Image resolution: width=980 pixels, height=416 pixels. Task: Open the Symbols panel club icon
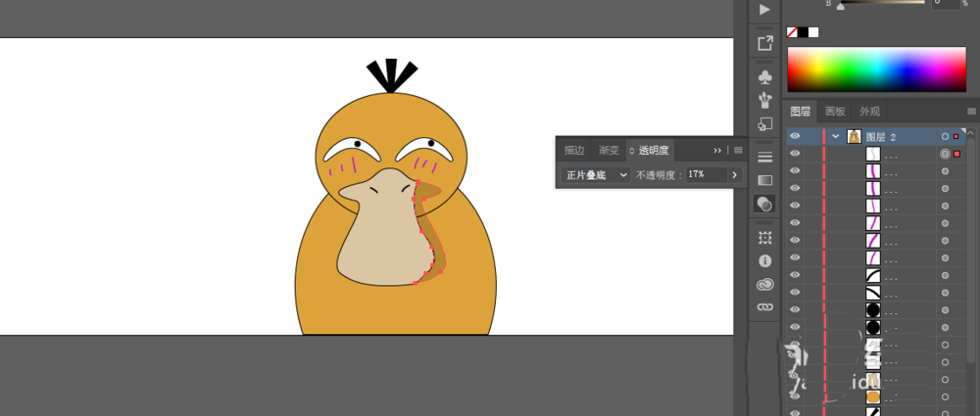(x=764, y=76)
